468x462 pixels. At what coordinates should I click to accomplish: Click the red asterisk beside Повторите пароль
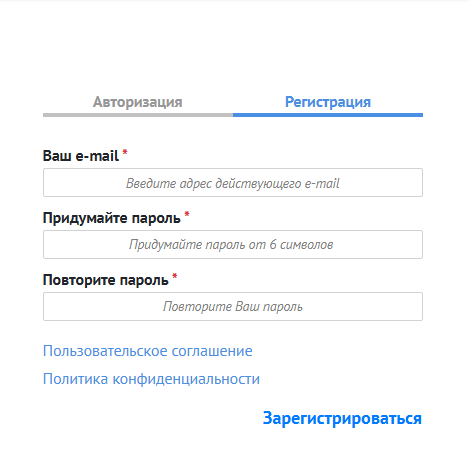[x=175, y=276]
